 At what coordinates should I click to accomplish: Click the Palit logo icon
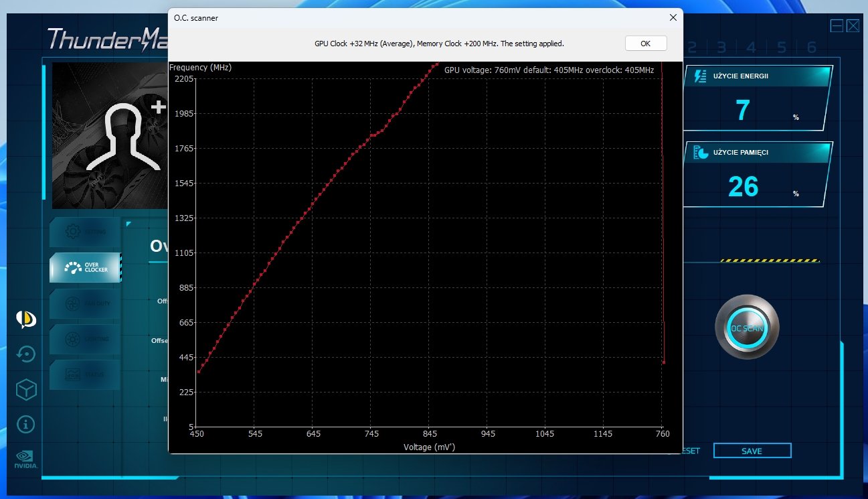coord(25,320)
